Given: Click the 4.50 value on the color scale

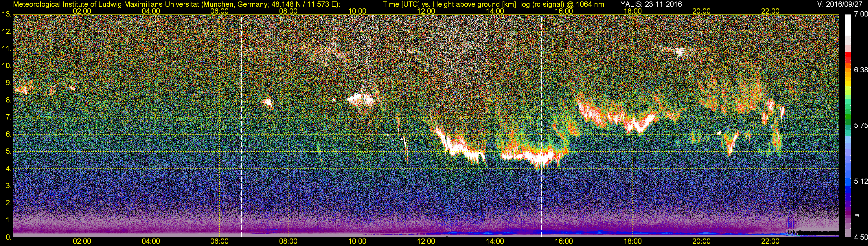Looking at the screenshot, I should tap(861, 237).
